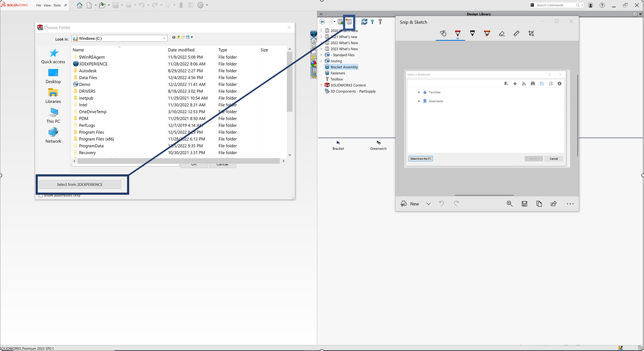Click Desktop in Choose Folder sidebar
The width and height of the screenshot is (644, 351).
53,76
